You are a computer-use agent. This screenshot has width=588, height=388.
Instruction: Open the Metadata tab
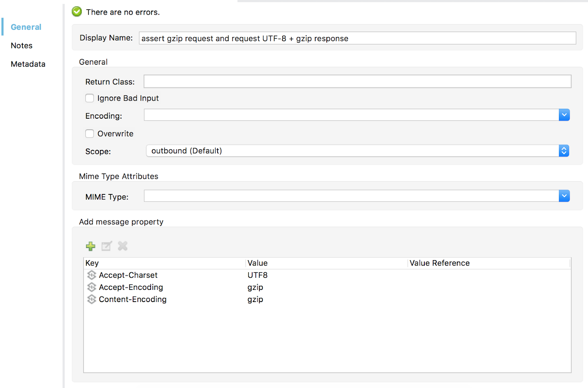[x=28, y=64]
